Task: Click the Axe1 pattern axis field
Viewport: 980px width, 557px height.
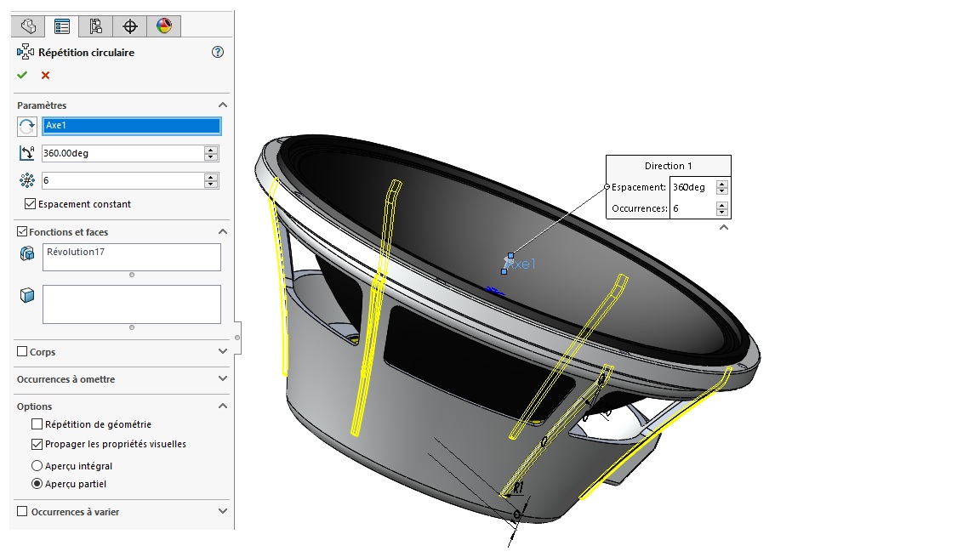Action: pos(131,126)
